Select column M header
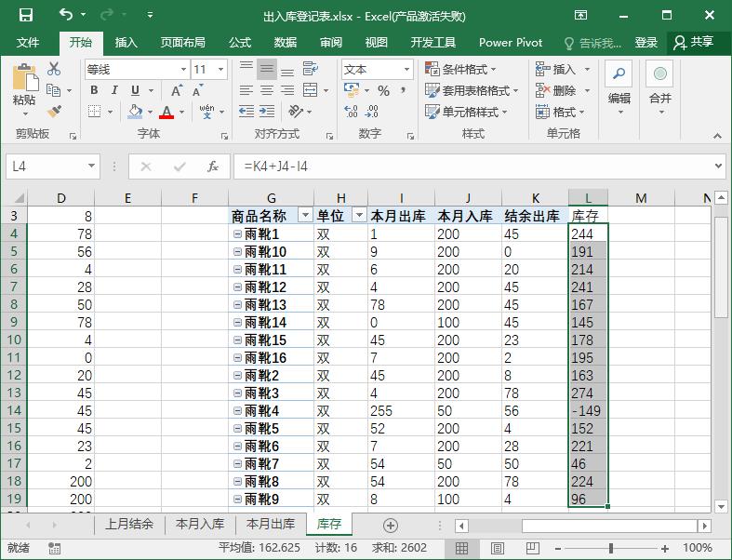Image resolution: width=732 pixels, height=560 pixels. [x=641, y=198]
